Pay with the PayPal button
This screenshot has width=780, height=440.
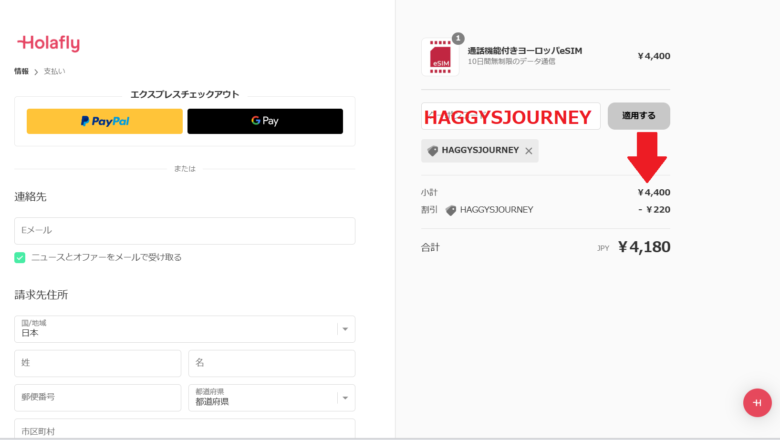pyautogui.click(x=104, y=121)
